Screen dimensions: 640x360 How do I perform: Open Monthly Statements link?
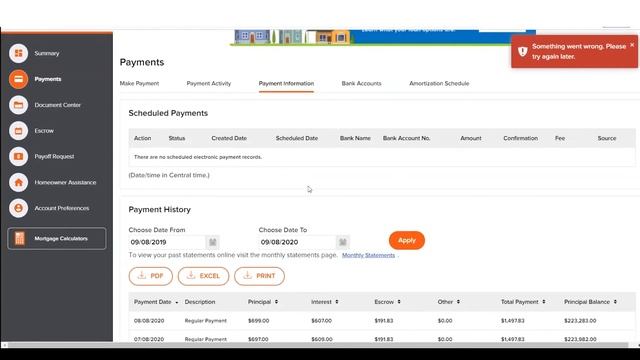(x=368, y=255)
